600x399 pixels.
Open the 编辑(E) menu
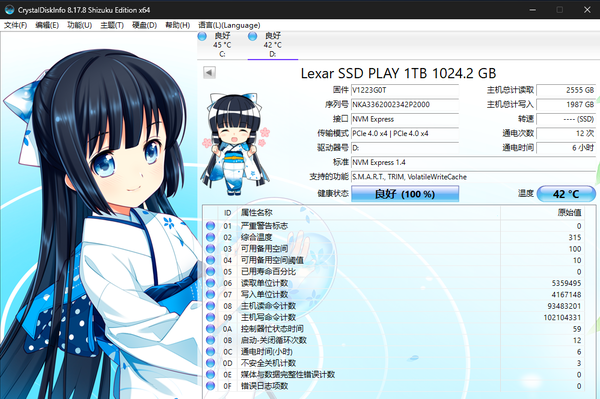tap(47, 25)
